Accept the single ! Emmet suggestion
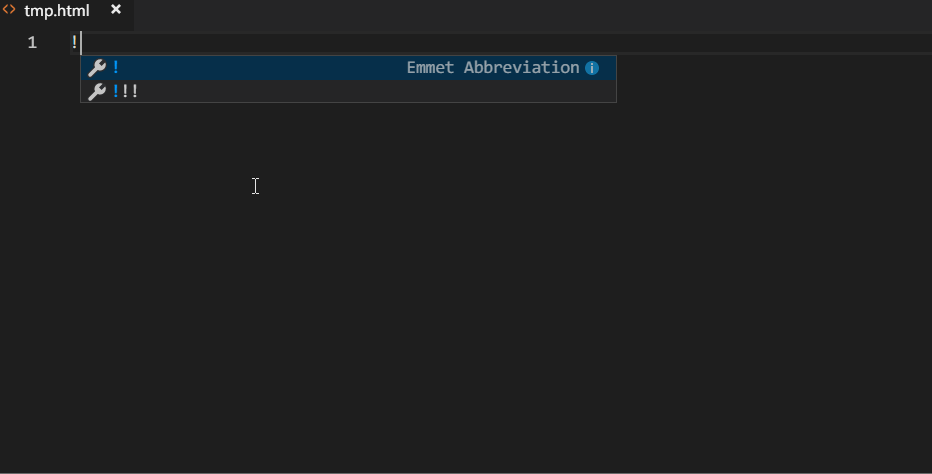The image size is (932, 474). (117, 68)
